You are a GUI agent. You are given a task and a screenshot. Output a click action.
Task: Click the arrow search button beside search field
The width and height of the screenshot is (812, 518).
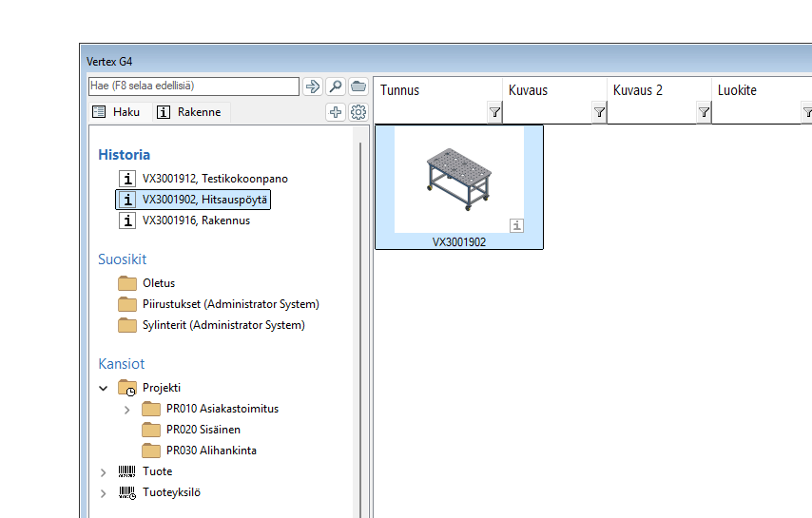click(313, 86)
